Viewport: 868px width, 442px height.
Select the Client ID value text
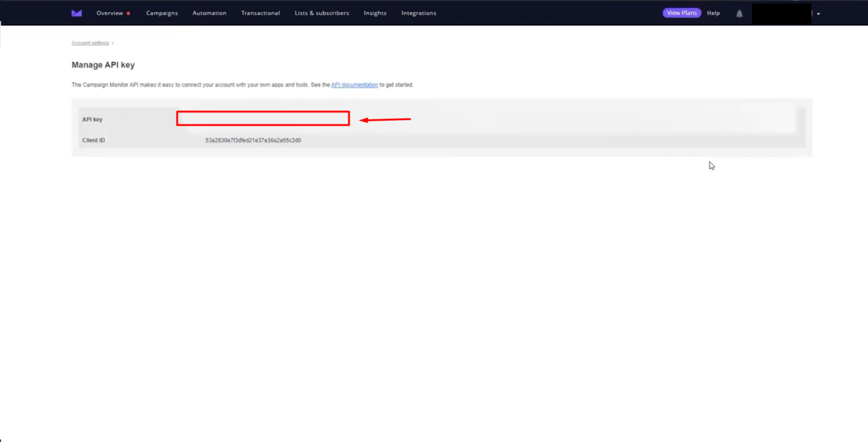coord(253,140)
